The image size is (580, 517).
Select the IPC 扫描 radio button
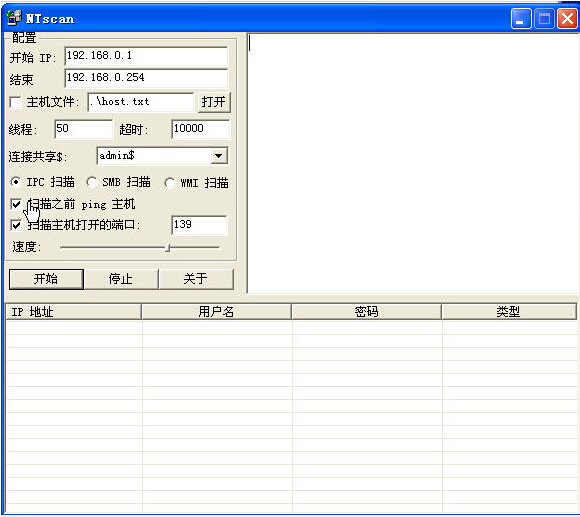(16, 182)
